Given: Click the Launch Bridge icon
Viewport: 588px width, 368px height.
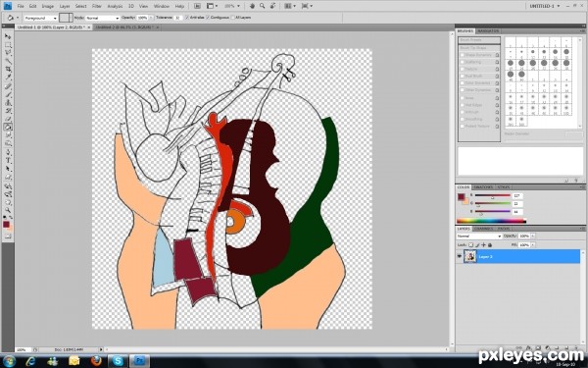Looking at the screenshot, I should [x=197, y=6].
